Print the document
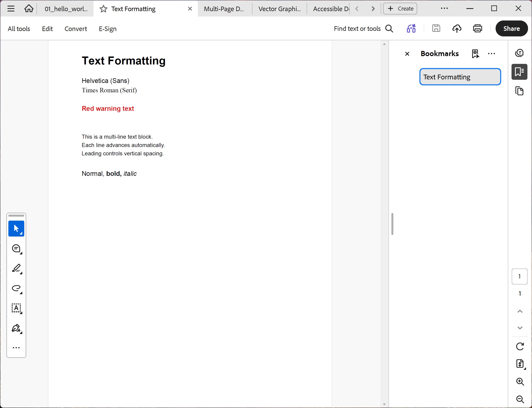The image size is (532, 408). click(477, 28)
